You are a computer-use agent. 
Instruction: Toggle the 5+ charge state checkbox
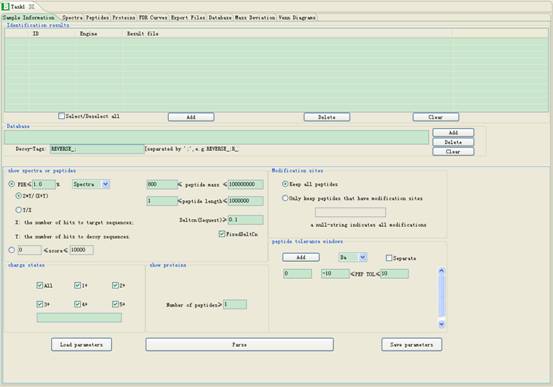pyautogui.click(x=115, y=304)
